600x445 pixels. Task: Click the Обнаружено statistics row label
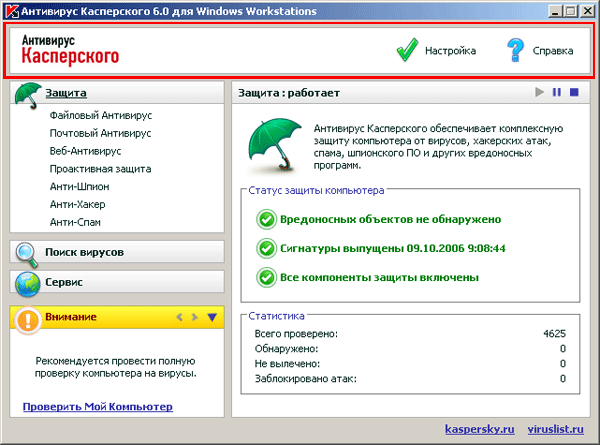click(x=286, y=349)
